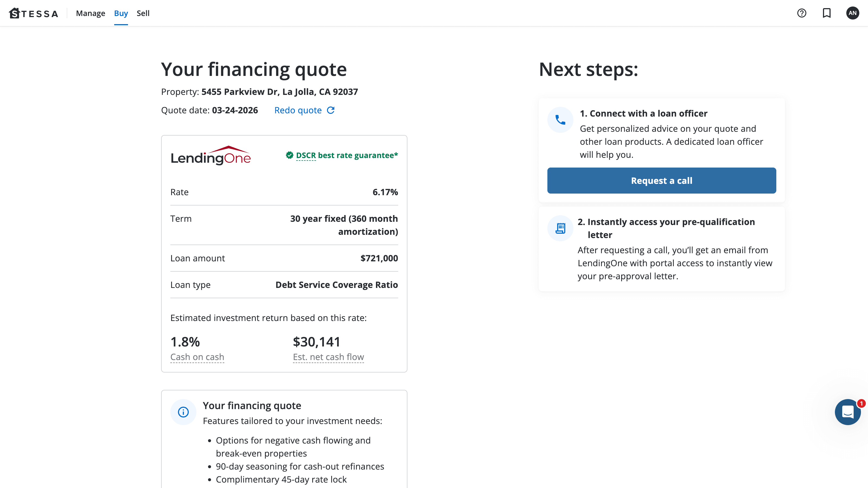Open the AN account avatar menu
868x488 pixels.
click(853, 13)
